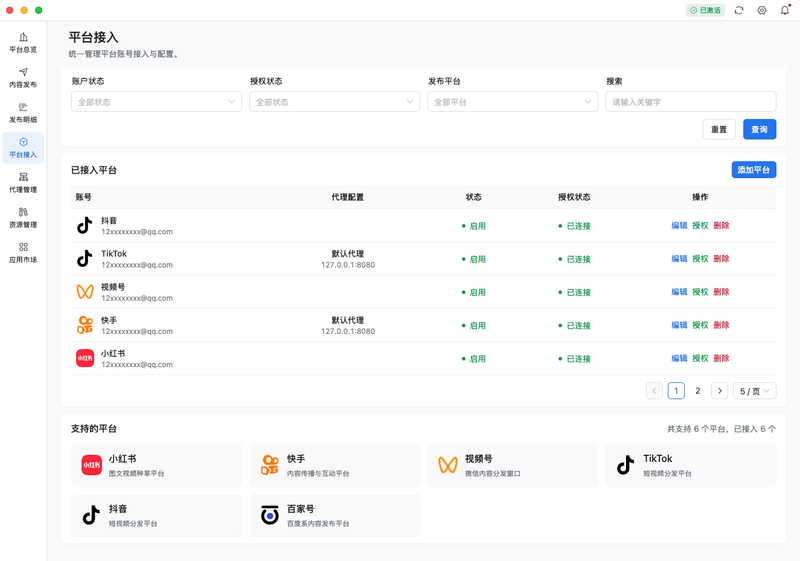Click the 视频号 icon in supported platforms

click(448, 465)
